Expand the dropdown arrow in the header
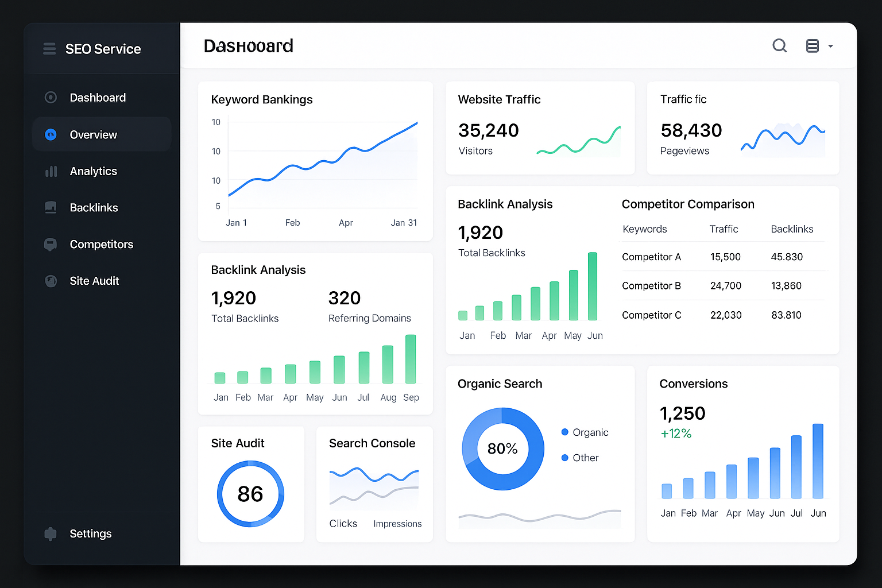882x588 pixels. coord(830,47)
